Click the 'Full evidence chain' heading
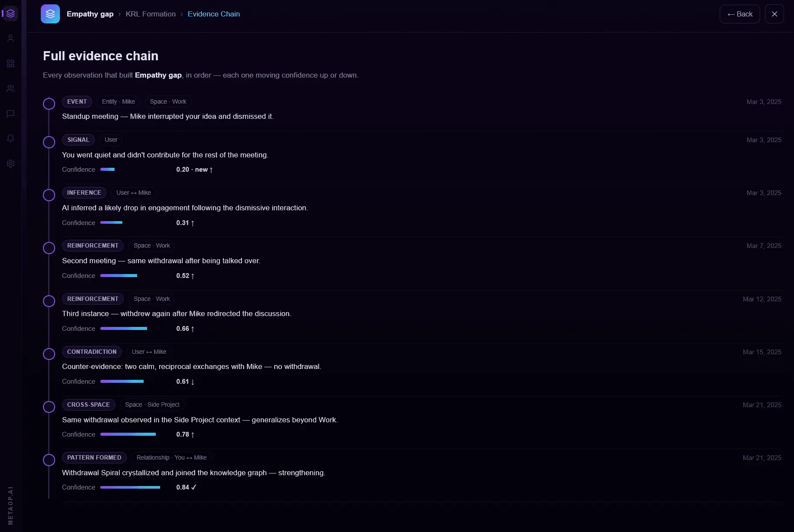 click(x=101, y=56)
